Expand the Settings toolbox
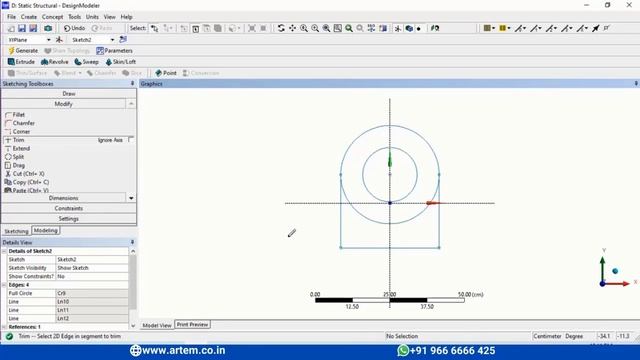 [x=69, y=219]
